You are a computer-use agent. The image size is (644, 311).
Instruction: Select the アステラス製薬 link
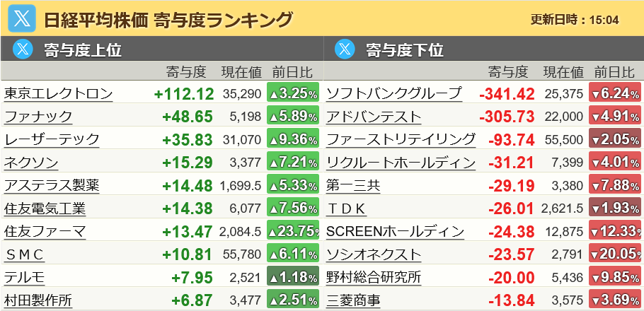click(x=52, y=186)
